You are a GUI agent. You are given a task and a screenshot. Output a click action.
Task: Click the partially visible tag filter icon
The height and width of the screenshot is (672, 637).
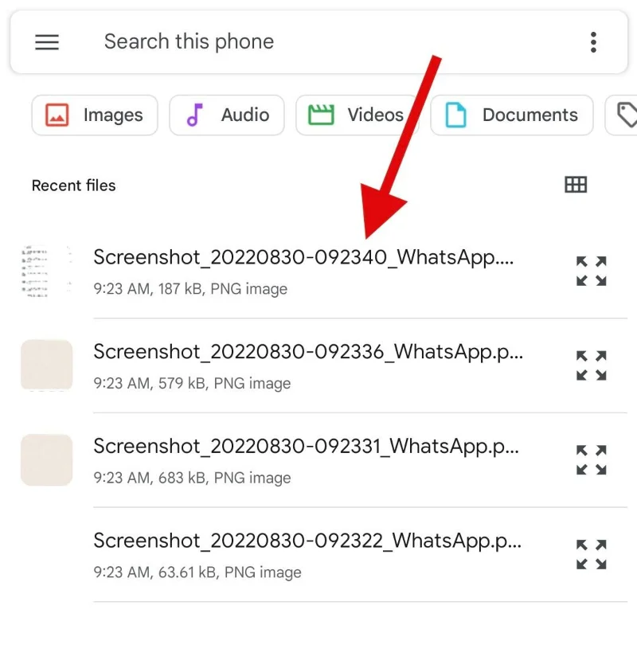coord(628,115)
